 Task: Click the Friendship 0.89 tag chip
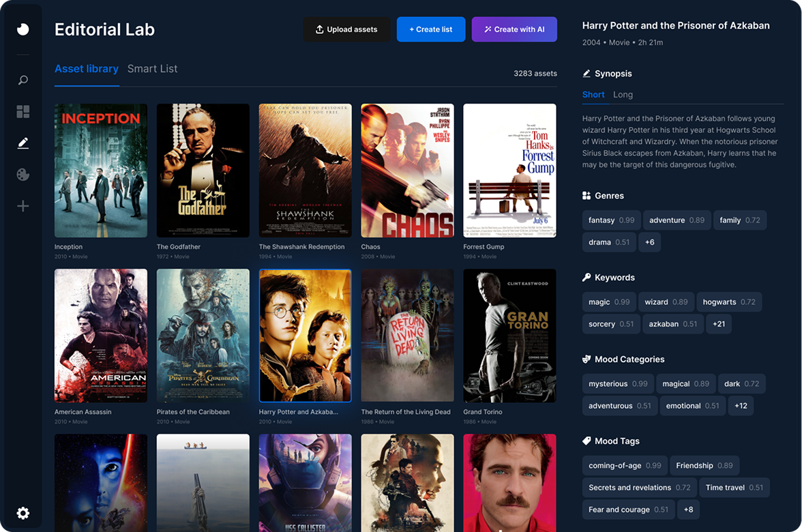pyautogui.click(x=704, y=465)
